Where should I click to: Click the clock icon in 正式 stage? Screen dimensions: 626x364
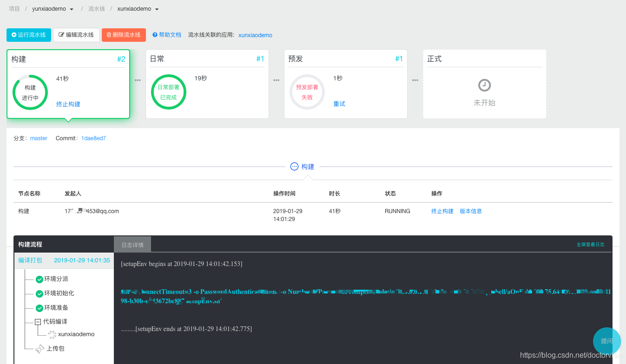(x=484, y=85)
